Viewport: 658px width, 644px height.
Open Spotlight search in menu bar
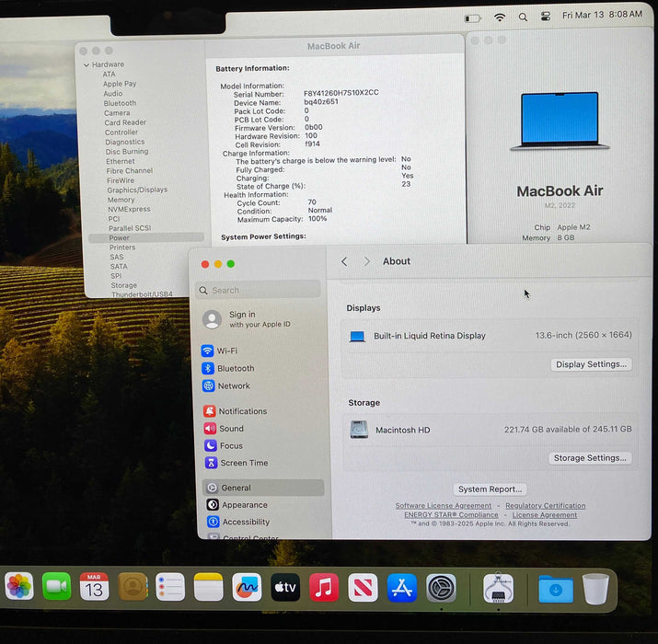click(x=523, y=17)
